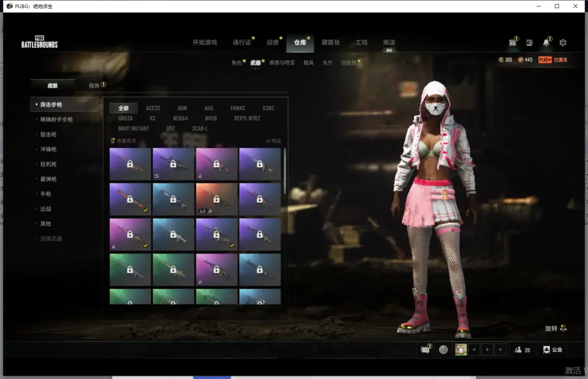Select the orange Lv.3 weapon skin thumbnail

pyautogui.click(x=216, y=199)
